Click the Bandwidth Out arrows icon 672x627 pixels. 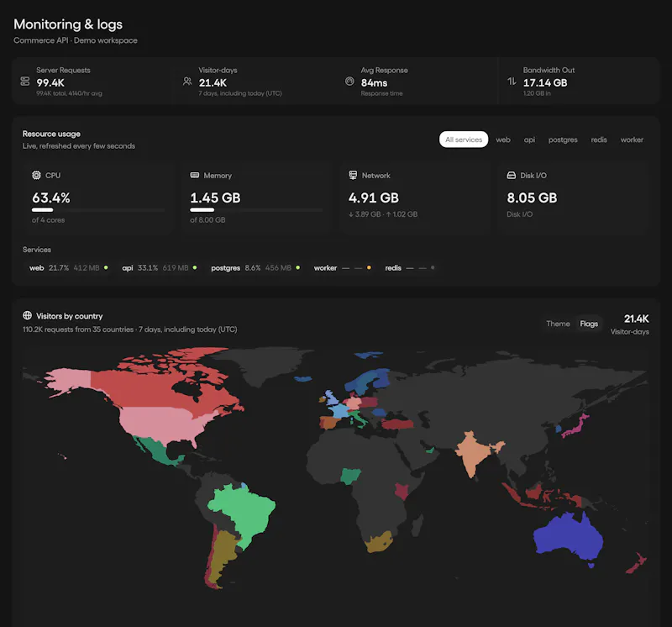pyautogui.click(x=512, y=81)
